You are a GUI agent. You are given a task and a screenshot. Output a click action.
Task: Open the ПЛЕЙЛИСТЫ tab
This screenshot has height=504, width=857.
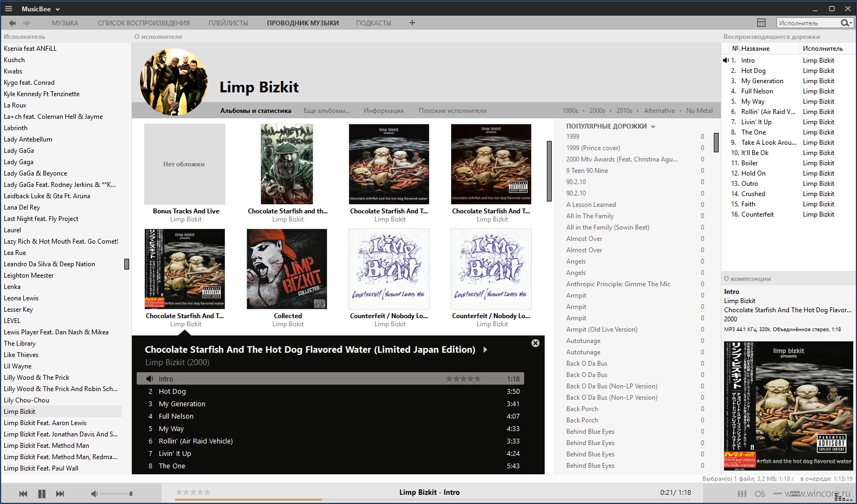[x=228, y=23]
